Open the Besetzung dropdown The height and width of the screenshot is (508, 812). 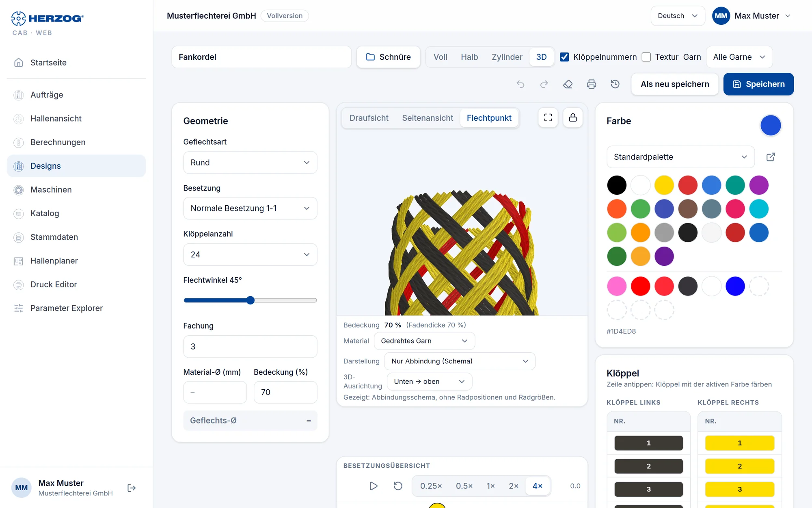(250, 208)
